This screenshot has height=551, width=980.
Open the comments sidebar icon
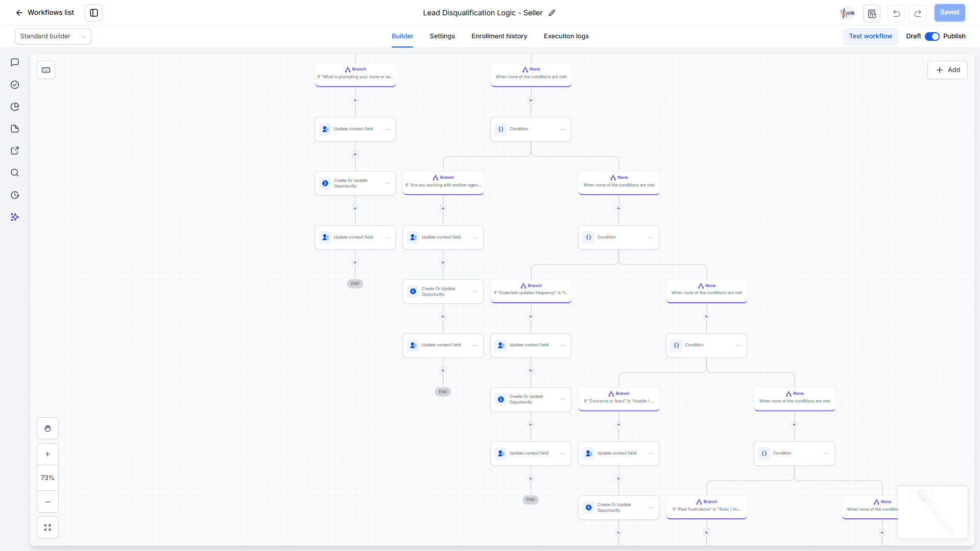coord(15,62)
